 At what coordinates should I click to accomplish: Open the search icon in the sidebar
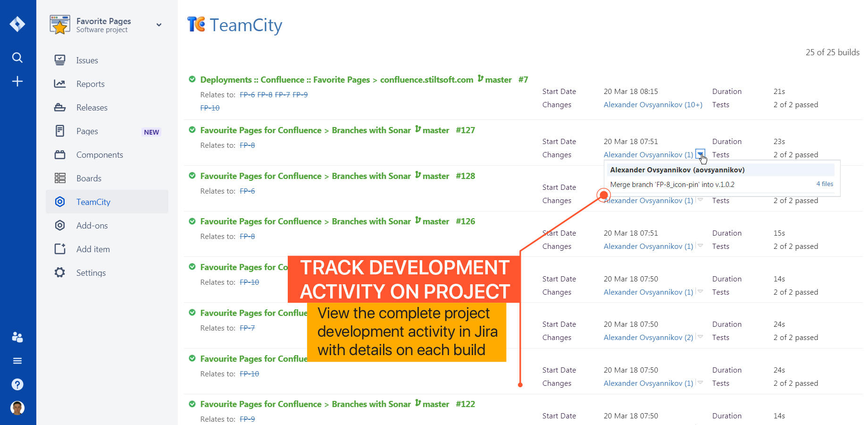(x=17, y=58)
